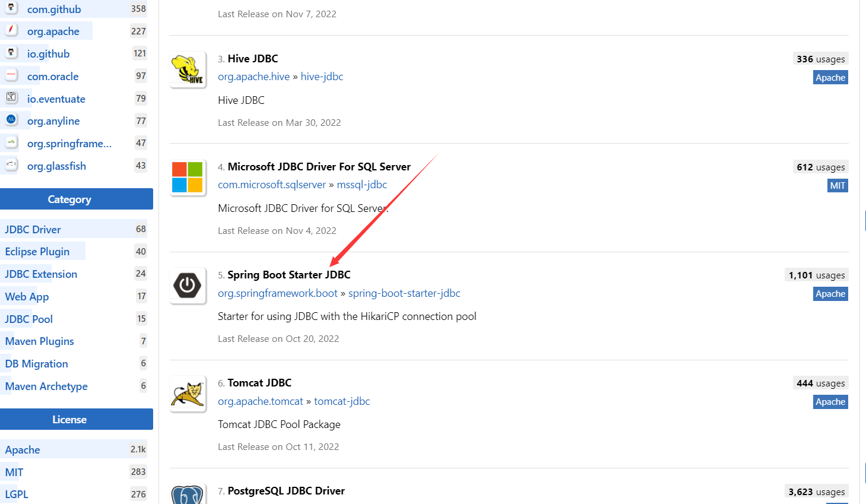Click the io.github group icon
Screen dimensions: 866x504
11,52
